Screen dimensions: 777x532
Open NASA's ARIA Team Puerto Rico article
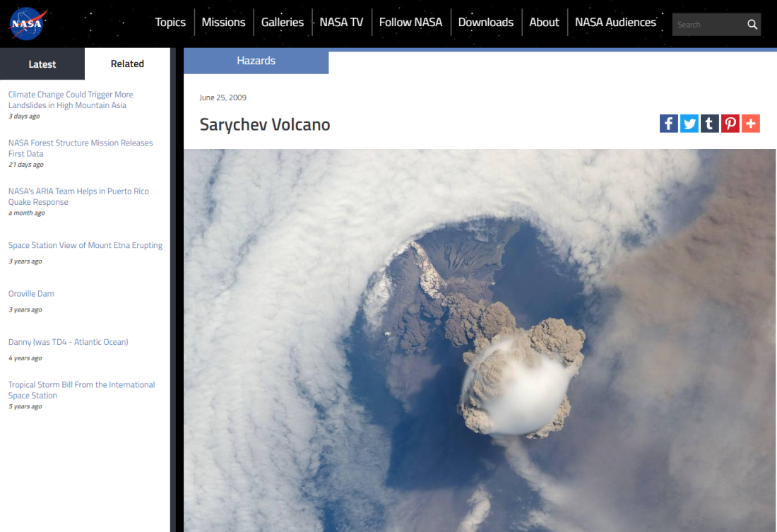pyautogui.click(x=78, y=196)
